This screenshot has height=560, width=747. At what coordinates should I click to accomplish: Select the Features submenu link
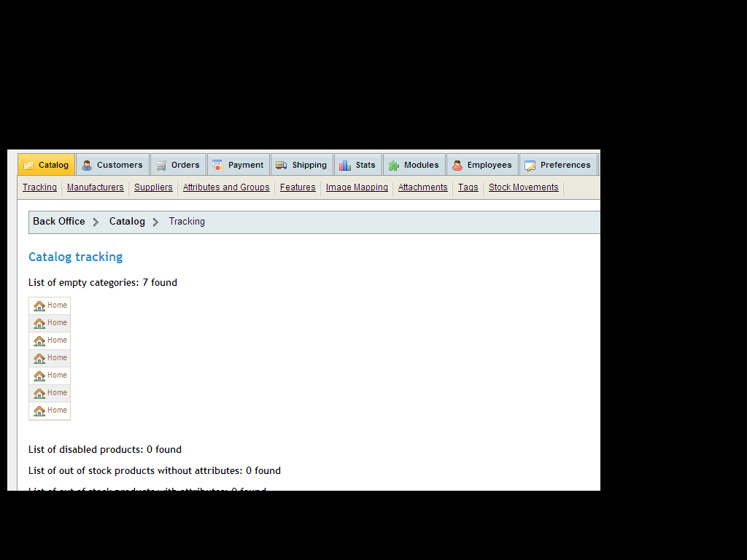298,187
